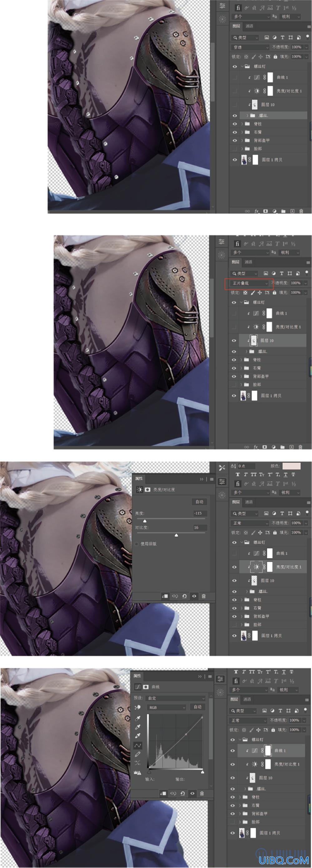Viewport: 312px width, 868px height.
Task: Pick the black point eyedropper in Curves panel
Action: 138,718
